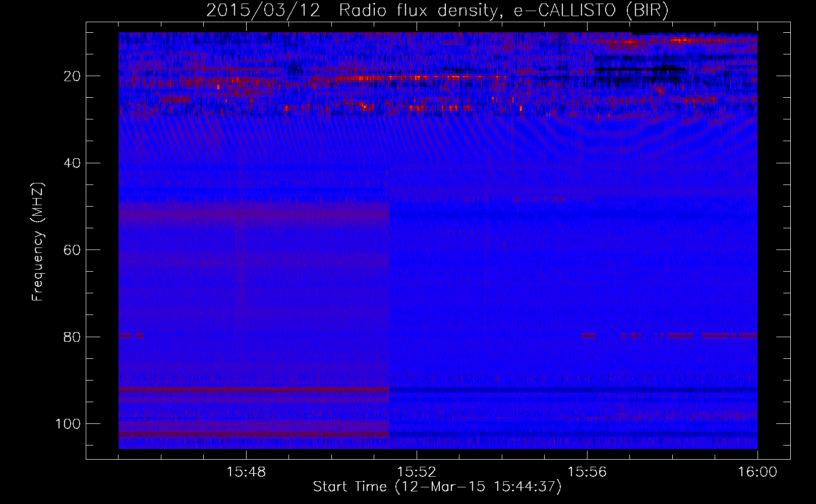Click the 'Frequency (MHZ)' axis label
The image size is (816, 504).
[x=38, y=242]
